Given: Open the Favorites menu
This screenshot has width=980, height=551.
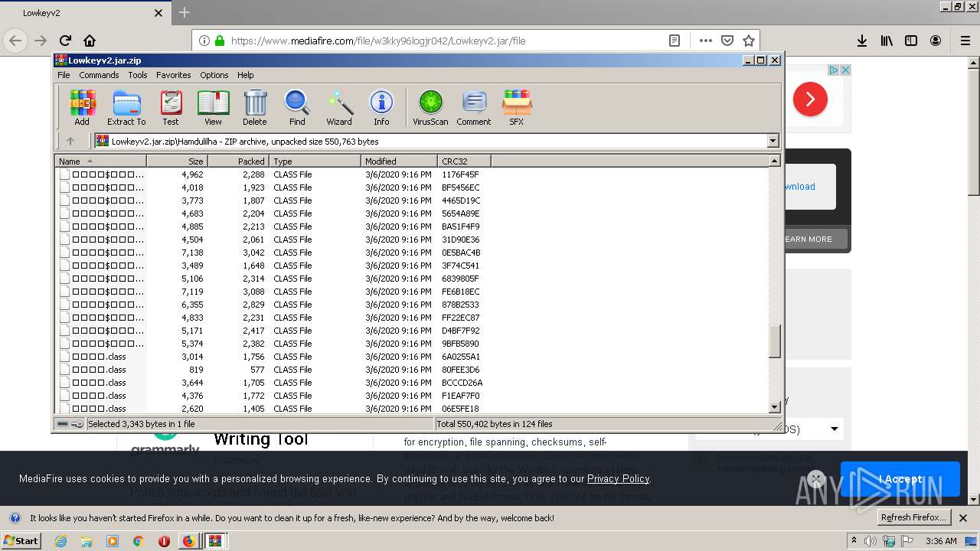Looking at the screenshot, I should click(x=174, y=75).
